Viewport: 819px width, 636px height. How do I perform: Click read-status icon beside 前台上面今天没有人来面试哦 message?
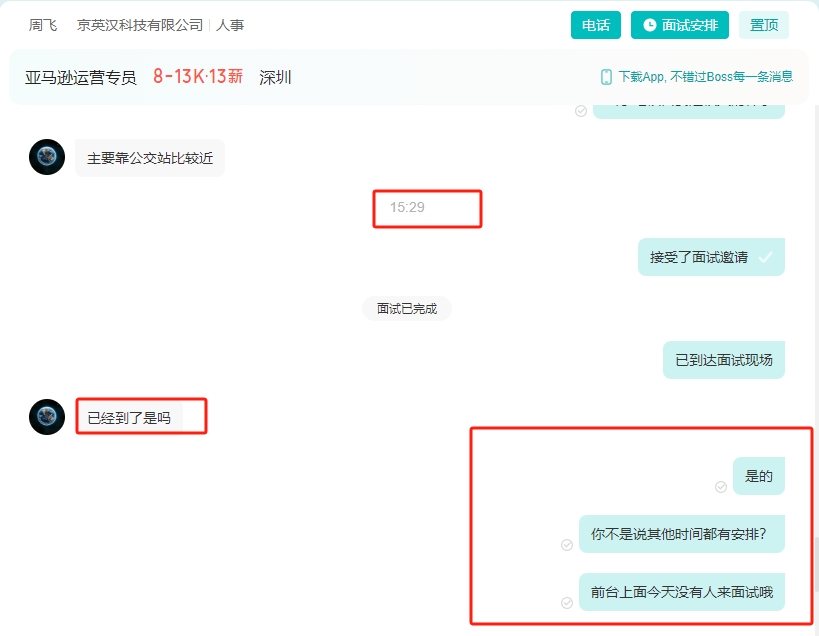coord(567,603)
